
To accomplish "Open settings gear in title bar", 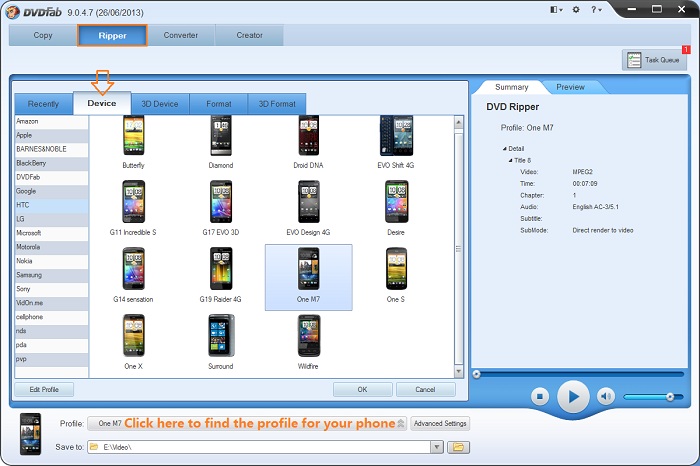I will (x=576, y=9).
